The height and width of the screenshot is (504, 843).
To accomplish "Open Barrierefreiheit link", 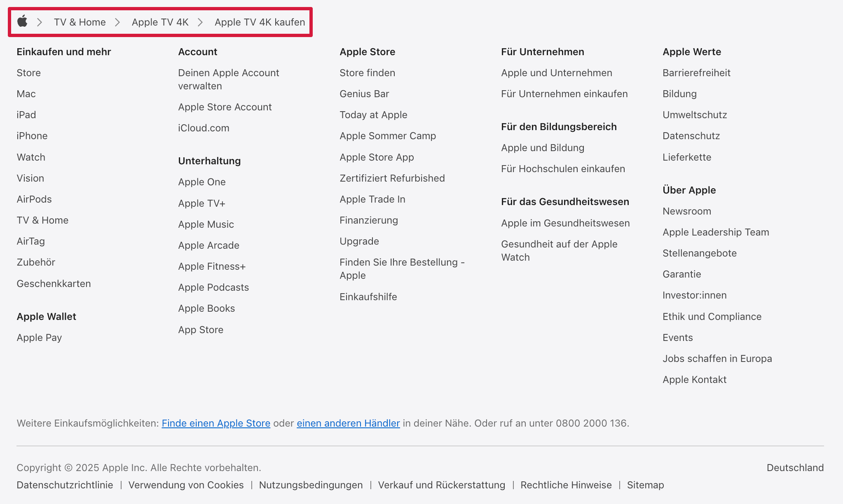I will pos(697,73).
